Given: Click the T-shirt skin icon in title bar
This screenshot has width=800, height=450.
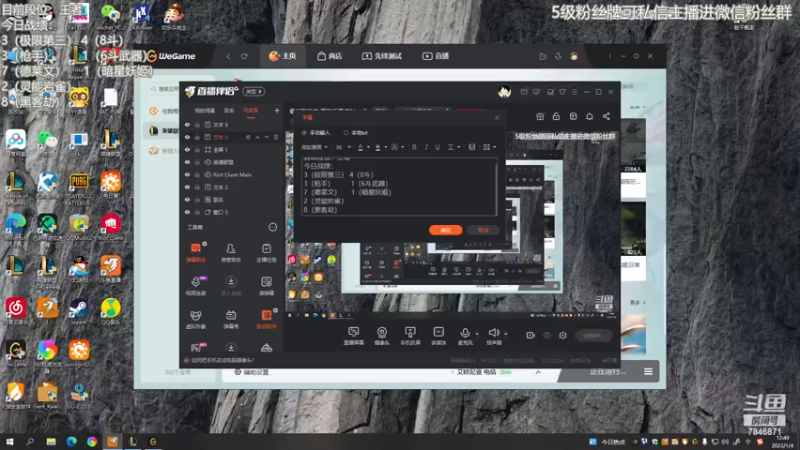Looking at the screenshot, I should click(x=562, y=92).
